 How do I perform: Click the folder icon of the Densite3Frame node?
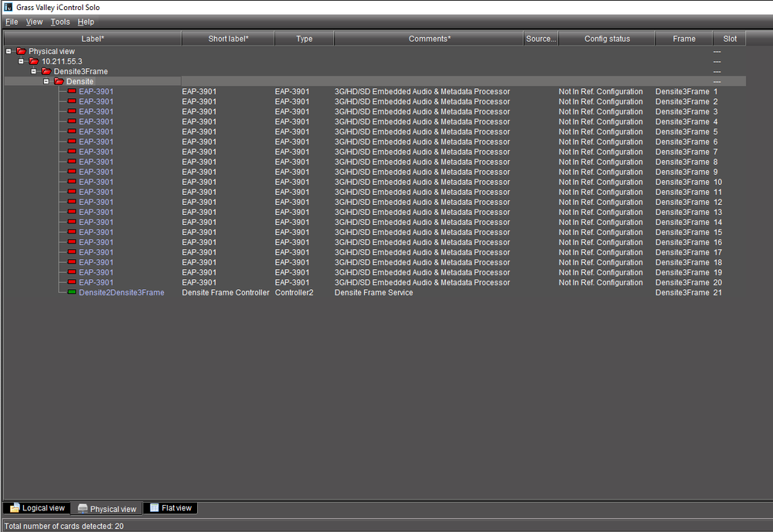(46, 71)
